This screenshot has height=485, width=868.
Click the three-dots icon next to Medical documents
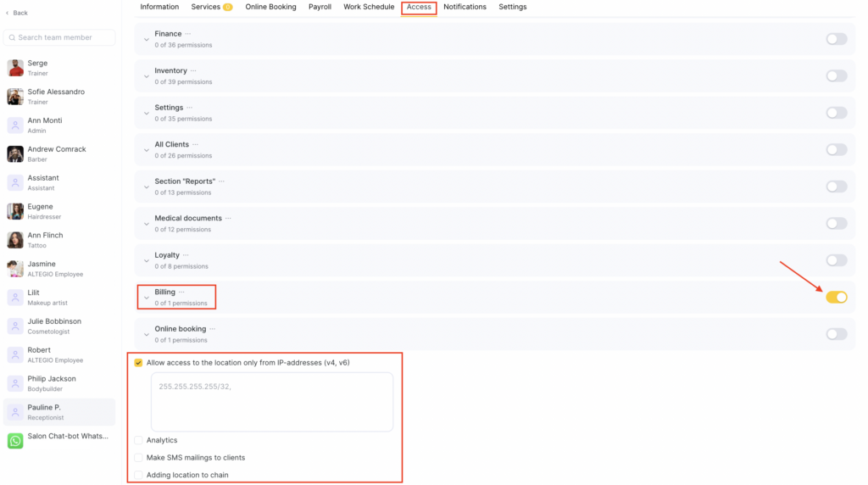tap(228, 218)
